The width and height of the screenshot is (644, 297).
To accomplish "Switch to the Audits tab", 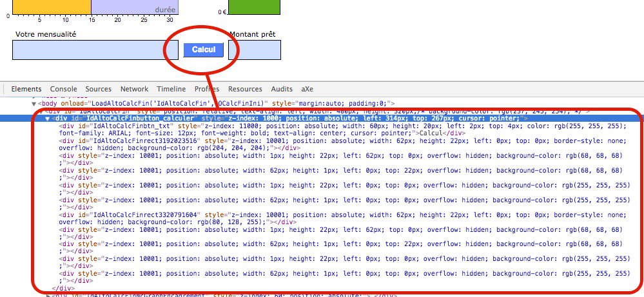I will pyautogui.click(x=282, y=89).
